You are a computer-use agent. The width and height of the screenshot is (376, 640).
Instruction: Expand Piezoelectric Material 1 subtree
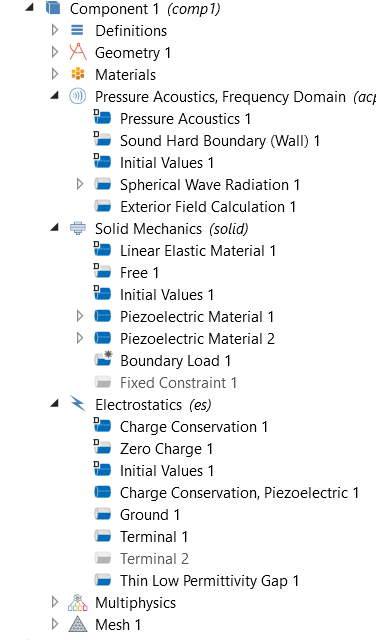point(80,316)
